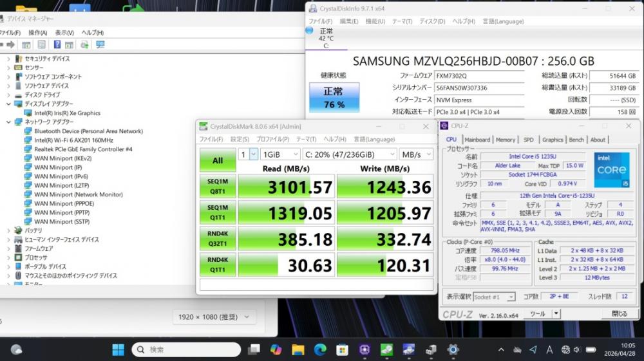Open test size dropdown showing 1GiB
The image size is (644, 361).
280,154
